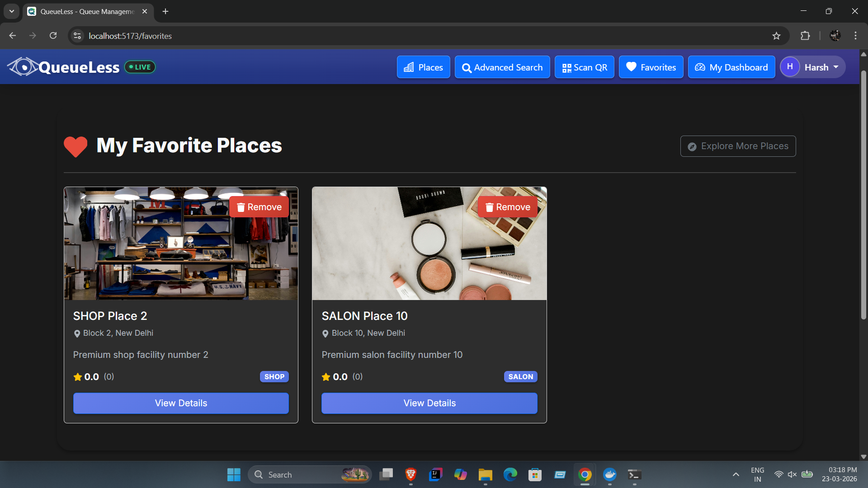Screen dimensions: 868x488
Task: View Details of SALON Place 10
Action: 429,403
